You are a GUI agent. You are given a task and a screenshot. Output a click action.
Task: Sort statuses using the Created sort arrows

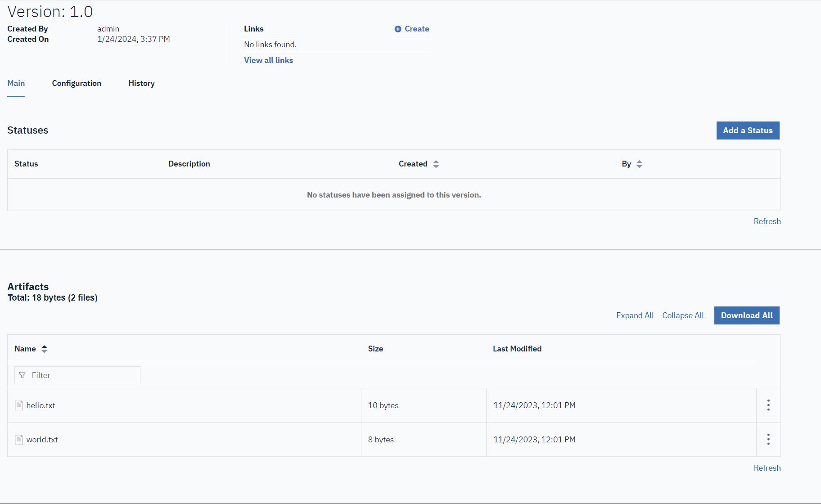[x=436, y=164]
